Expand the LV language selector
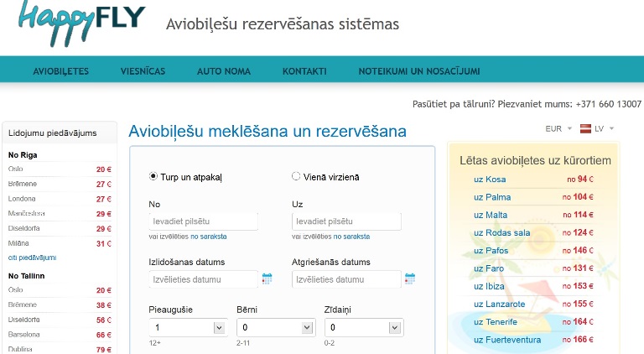 coord(604,128)
